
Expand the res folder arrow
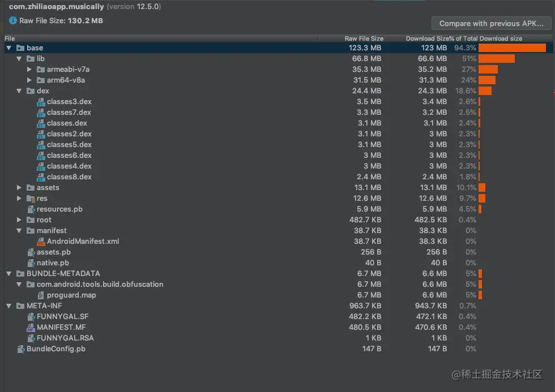pos(19,199)
